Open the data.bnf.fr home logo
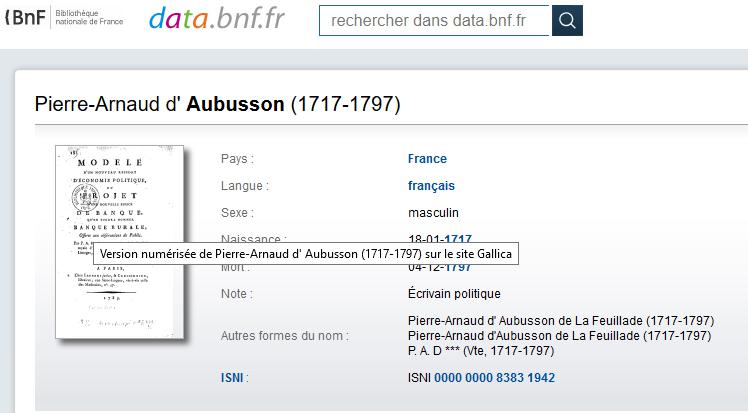Image resolution: width=748 pixels, height=413 pixels. point(217,19)
